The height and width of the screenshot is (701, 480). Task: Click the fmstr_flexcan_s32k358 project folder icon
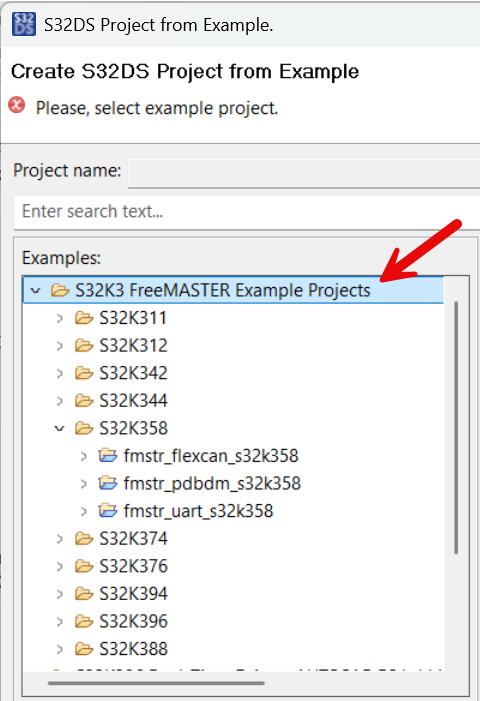point(108,456)
